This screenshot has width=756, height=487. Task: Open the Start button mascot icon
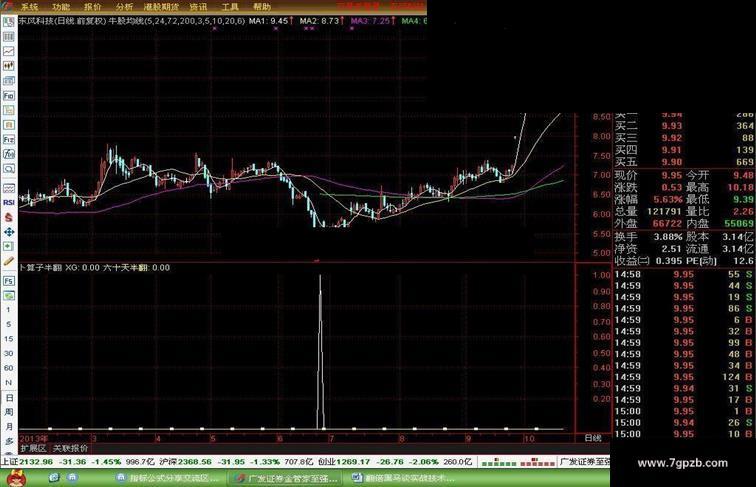[17, 478]
